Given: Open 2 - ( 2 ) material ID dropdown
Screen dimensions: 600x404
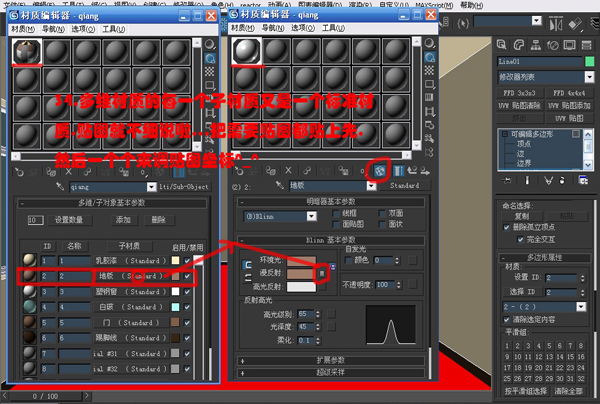Looking at the screenshot, I should (582, 307).
